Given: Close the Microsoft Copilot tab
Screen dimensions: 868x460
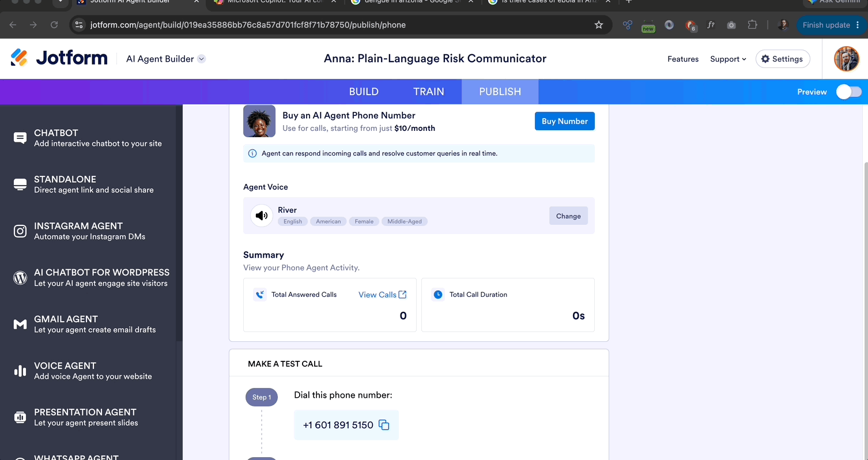Looking at the screenshot, I should point(333,2).
